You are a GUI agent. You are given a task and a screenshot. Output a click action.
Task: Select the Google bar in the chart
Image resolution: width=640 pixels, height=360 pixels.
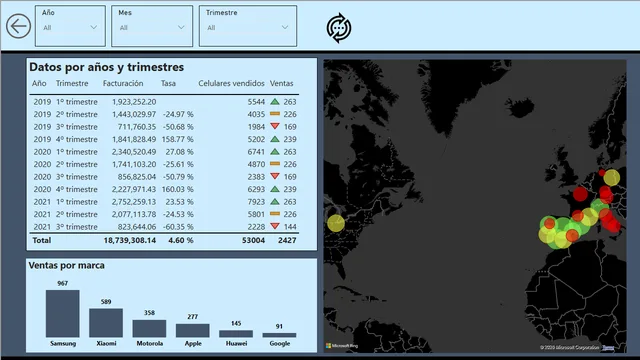point(280,335)
